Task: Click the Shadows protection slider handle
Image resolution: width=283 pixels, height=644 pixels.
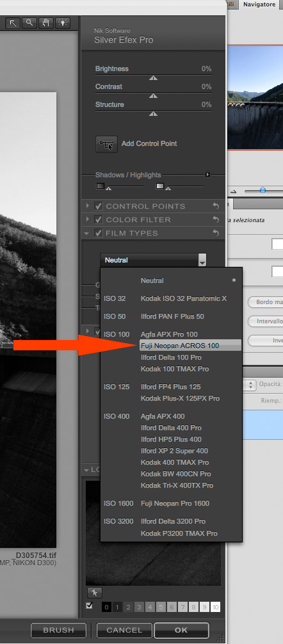Action: click(109, 188)
